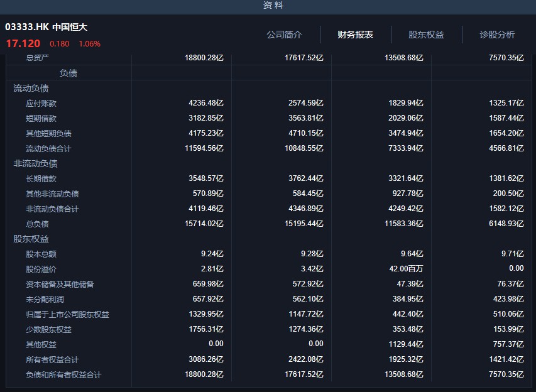Select the 未分配利润 row label
Screen dimensions: 536x392
point(45,299)
